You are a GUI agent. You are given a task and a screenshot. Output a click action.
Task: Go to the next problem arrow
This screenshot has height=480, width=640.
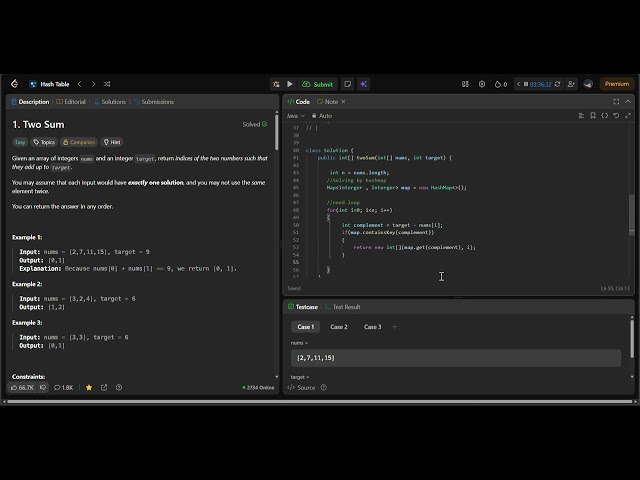pyautogui.click(x=93, y=84)
